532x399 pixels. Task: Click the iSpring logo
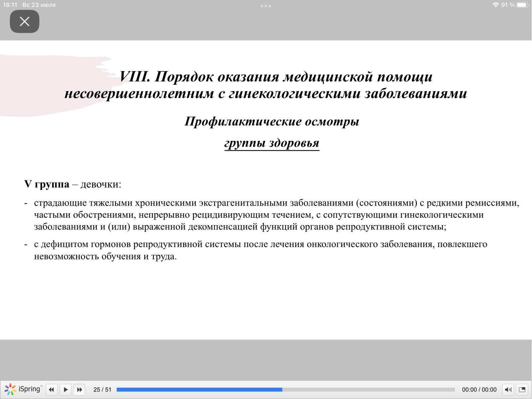coord(23,389)
